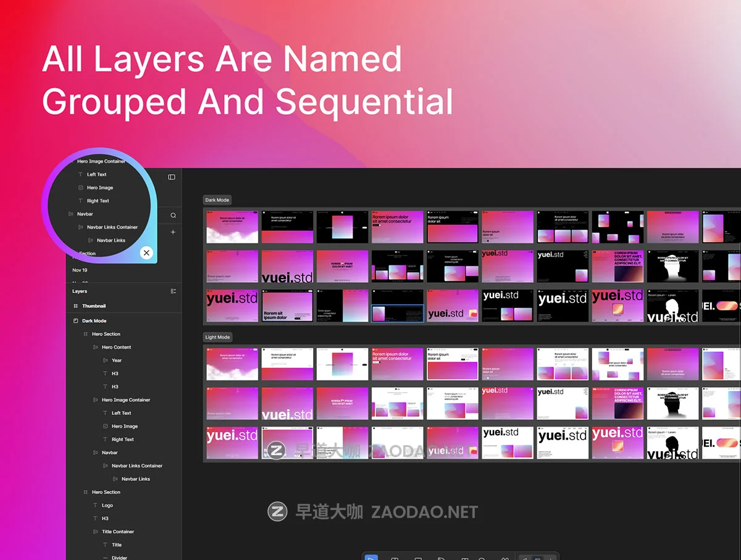
Task: Toggle the sidebar panel layout icon
Action: [172, 177]
